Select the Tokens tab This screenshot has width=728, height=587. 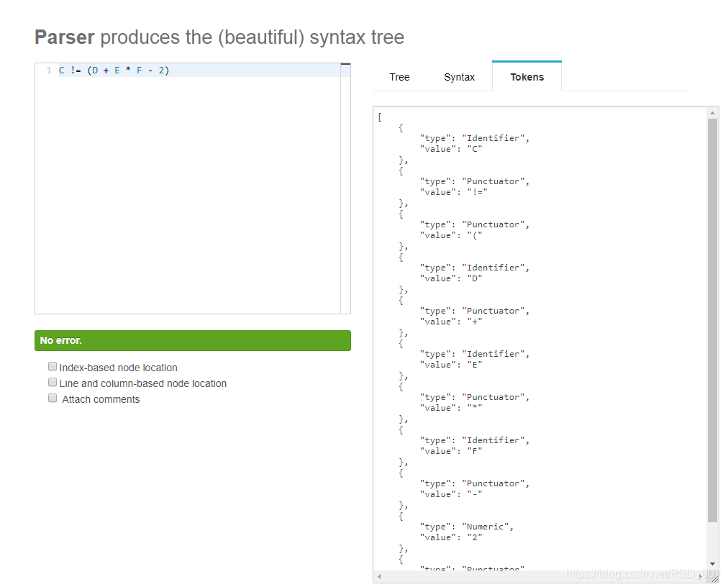click(527, 77)
